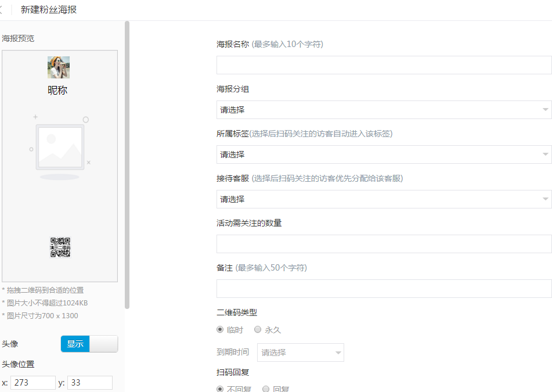Select 回复 for scan reply
The height and width of the screenshot is (392, 552).
(x=266, y=389)
